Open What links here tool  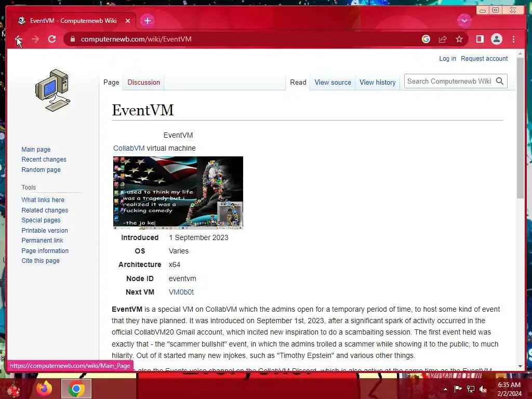point(43,200)
